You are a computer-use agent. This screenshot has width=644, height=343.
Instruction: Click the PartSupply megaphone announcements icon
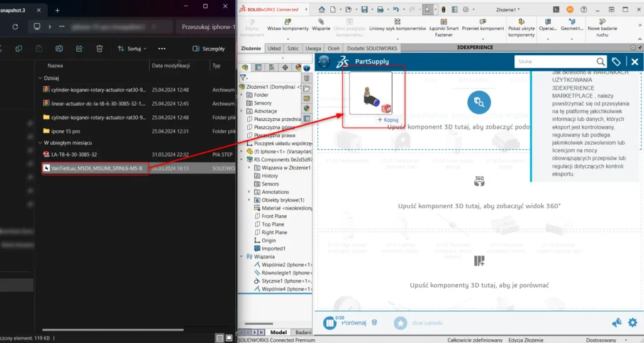click(617, 323)
